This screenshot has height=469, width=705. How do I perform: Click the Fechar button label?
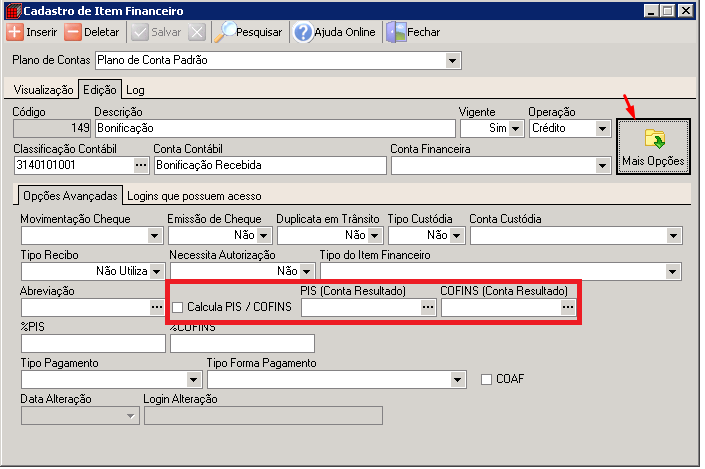(424, 32)
